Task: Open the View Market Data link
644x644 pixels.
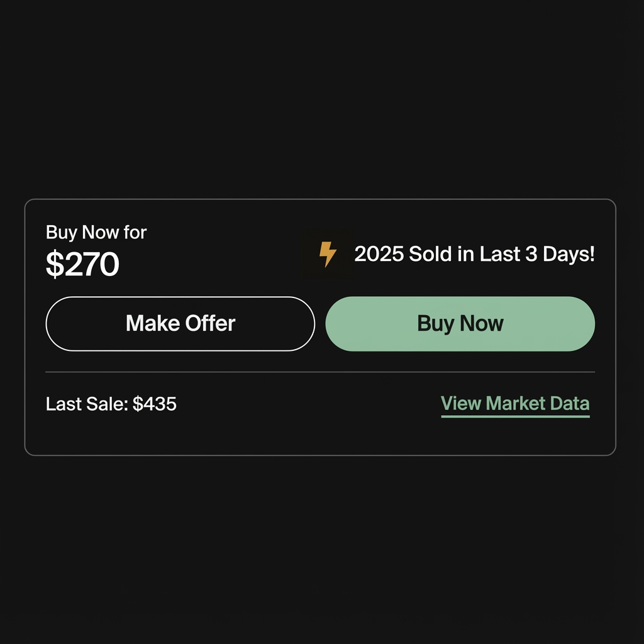Action: click(515, 403)
